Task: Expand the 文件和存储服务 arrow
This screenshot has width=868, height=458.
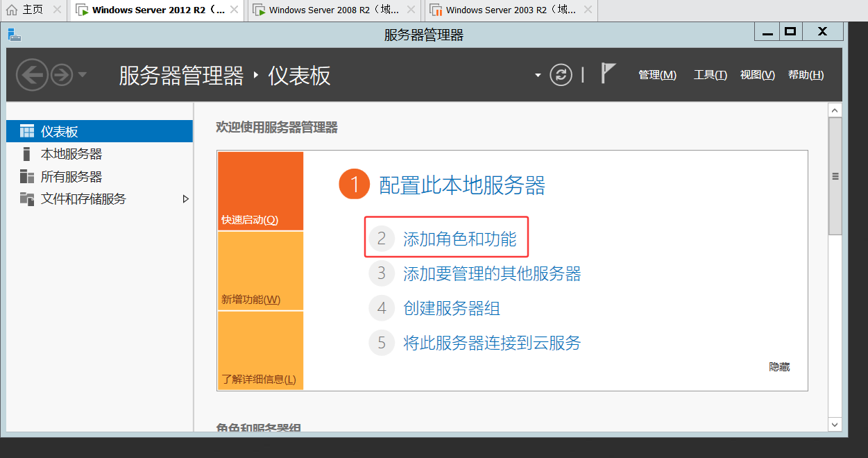Action: click(x=185, y=198)
